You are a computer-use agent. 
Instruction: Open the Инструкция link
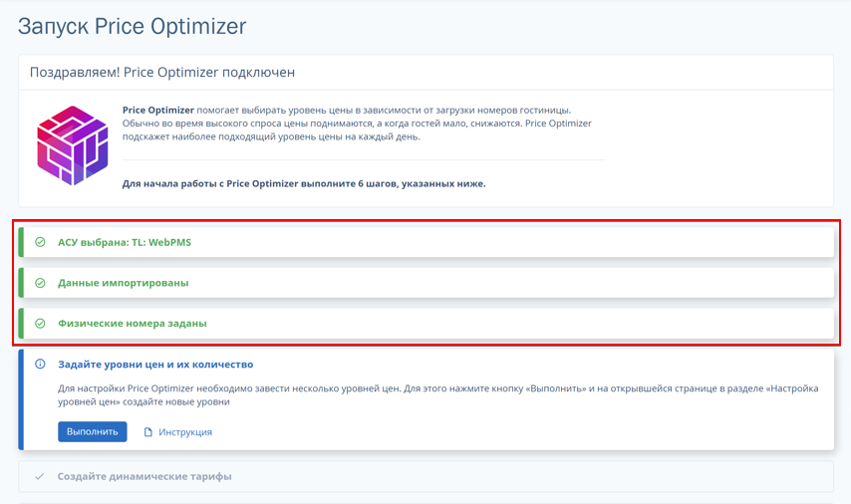pos(185,432)
